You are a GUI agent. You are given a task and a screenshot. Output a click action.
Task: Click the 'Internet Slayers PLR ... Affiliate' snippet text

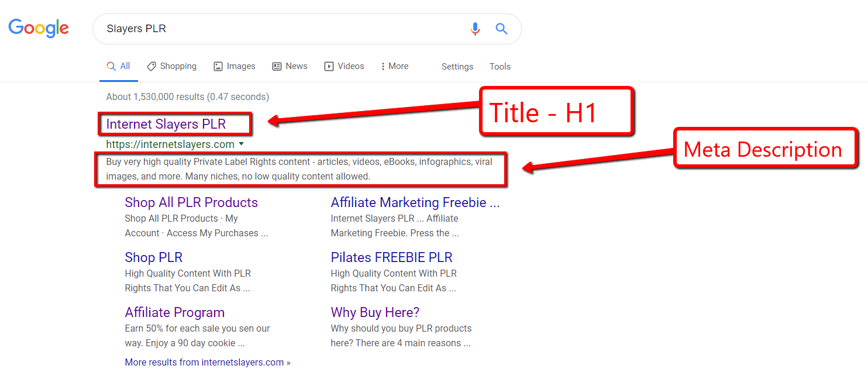(x=395, y=226)
